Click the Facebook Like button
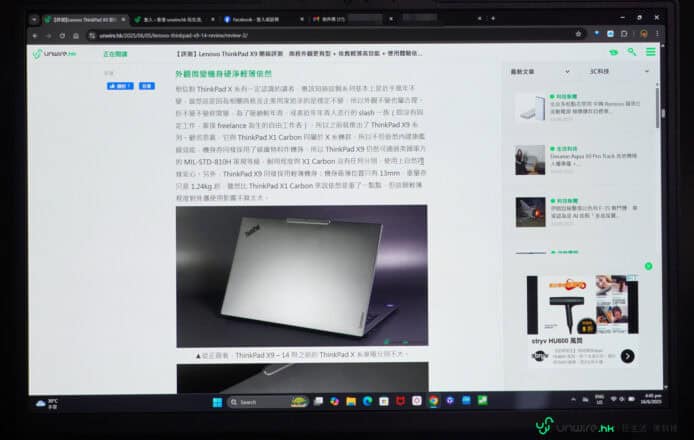The width and height of the screenshot is (694, 440). click(120, 86)
